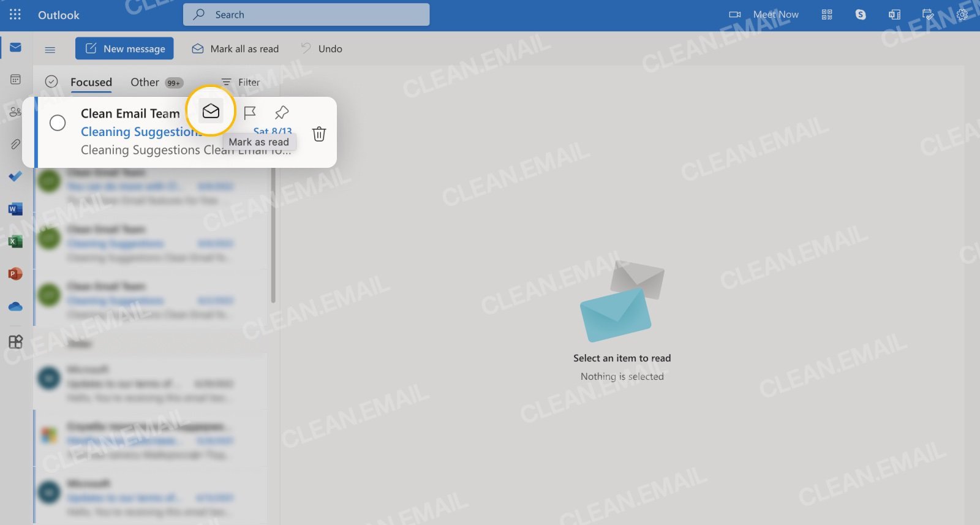Open Calendar from the left sidebar

point(15,80)
